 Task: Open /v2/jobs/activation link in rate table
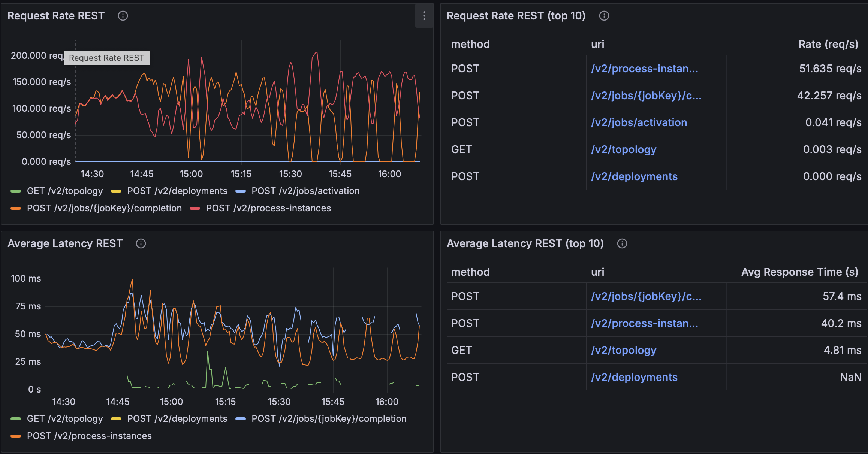click(639, 122)
